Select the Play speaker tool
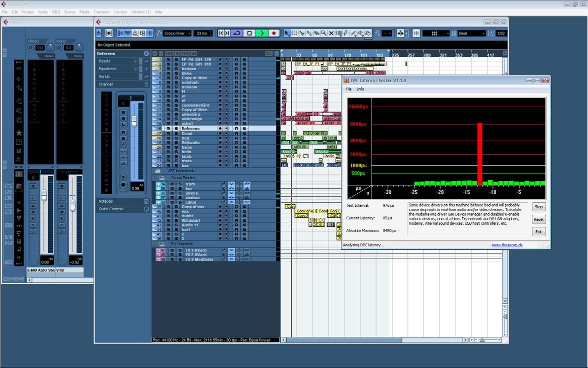Viewport: 588px width, 368px height. pyautogui.click(x=360, y=34)
